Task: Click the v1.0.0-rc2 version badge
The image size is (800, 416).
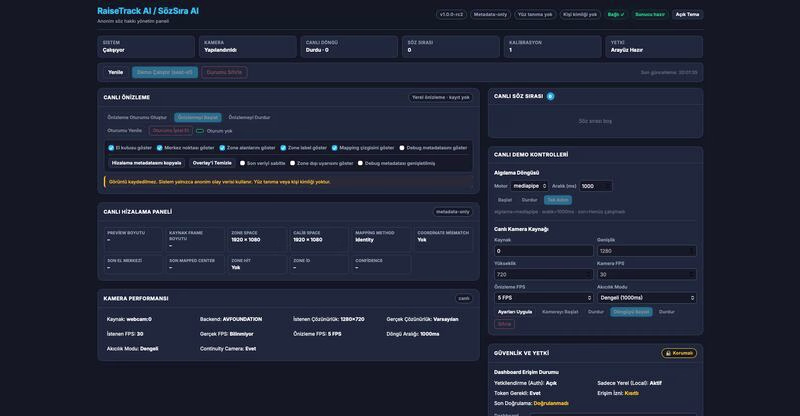Action: 452,15
